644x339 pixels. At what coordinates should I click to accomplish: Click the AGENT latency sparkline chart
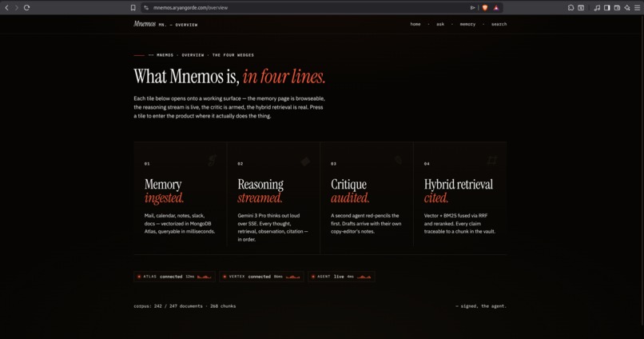point(364,277)
